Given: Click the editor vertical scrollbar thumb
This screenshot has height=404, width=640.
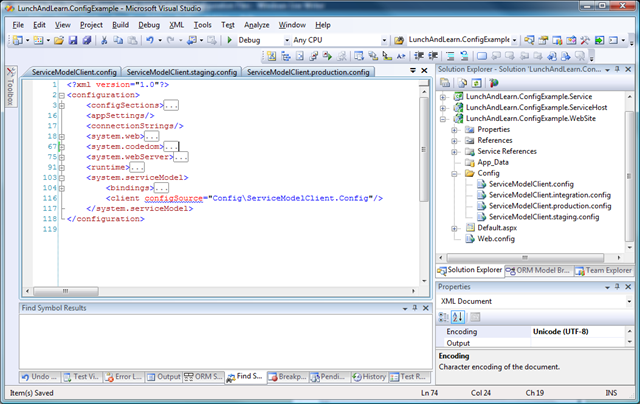Looking at the screenshot, I should [423, 149].
